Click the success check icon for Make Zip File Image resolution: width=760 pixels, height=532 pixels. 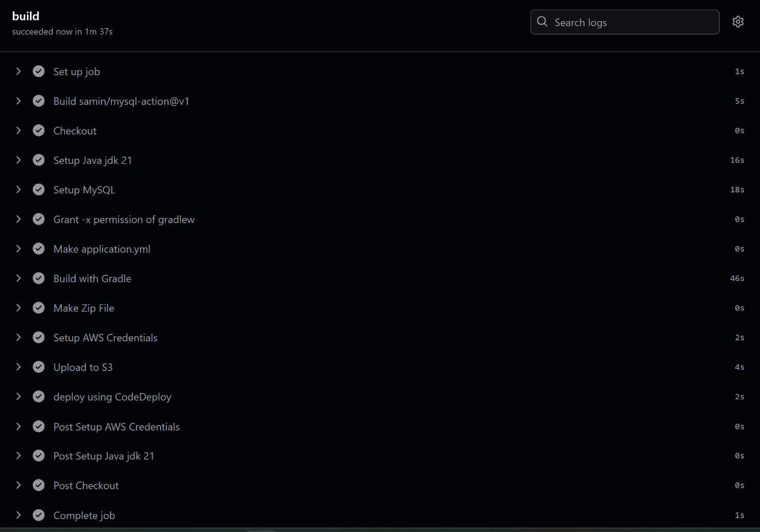38,308
